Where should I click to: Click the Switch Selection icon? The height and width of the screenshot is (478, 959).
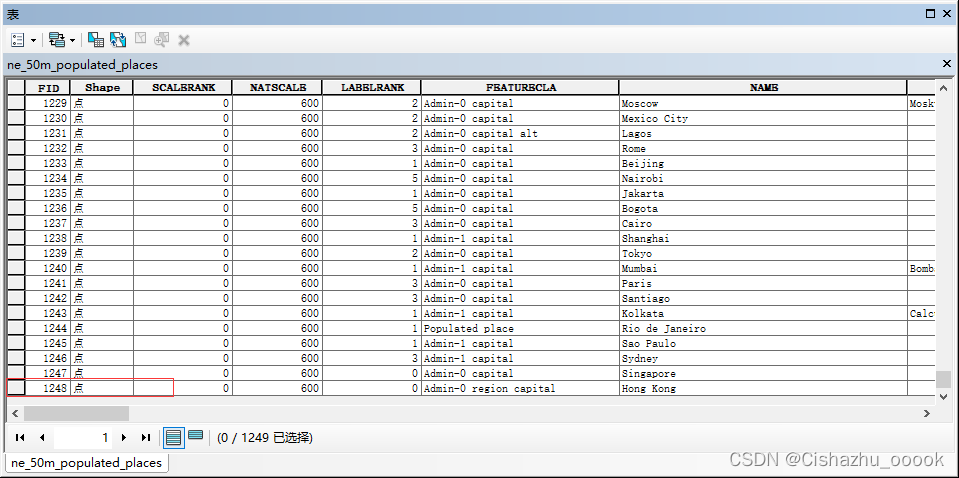[117, 40]
